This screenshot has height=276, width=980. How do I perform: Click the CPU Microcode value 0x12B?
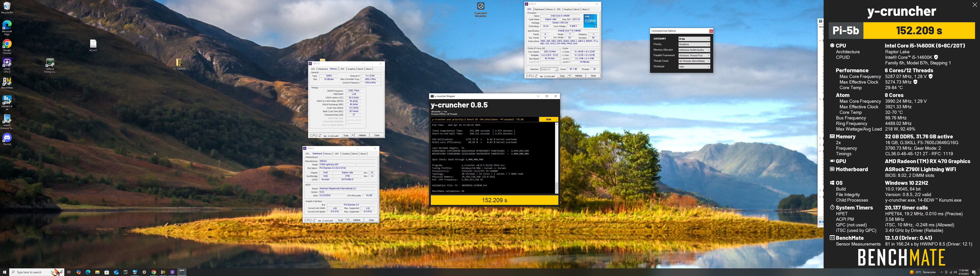[369, 195]
